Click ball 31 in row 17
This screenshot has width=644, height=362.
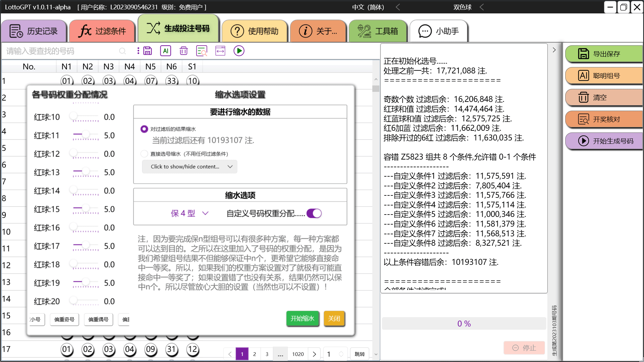[x=171, y=349]
